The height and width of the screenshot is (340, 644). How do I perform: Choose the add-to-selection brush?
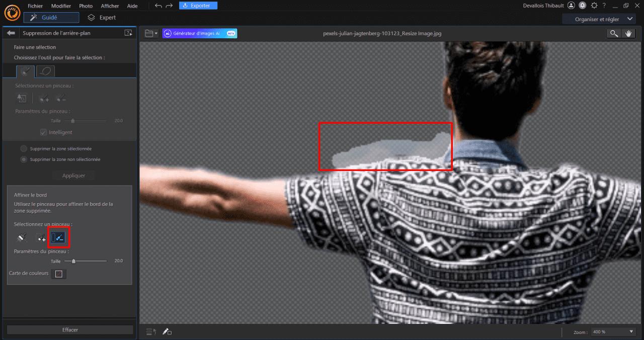pos(43,98)
